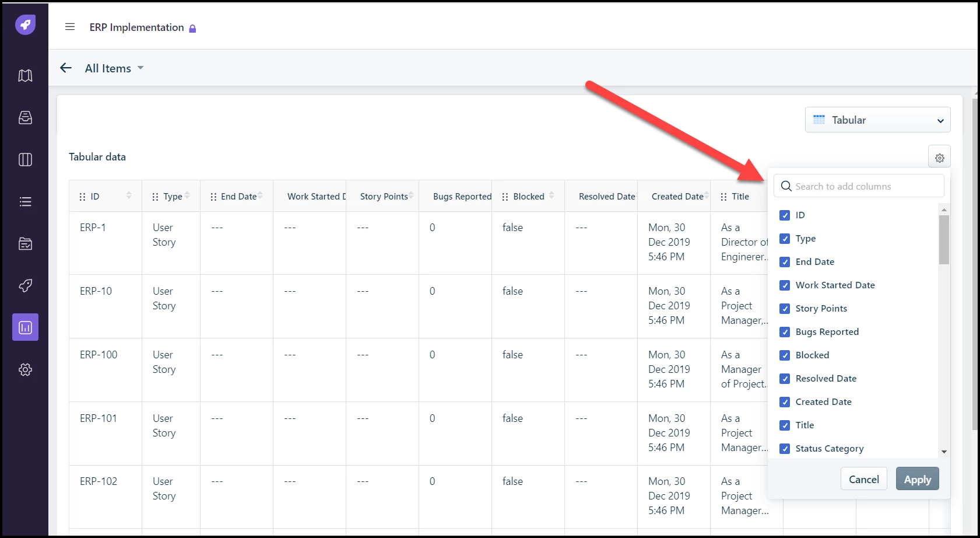Uncheck the ID column checkbox
The image size is (980, 538).
click(785, 215)
